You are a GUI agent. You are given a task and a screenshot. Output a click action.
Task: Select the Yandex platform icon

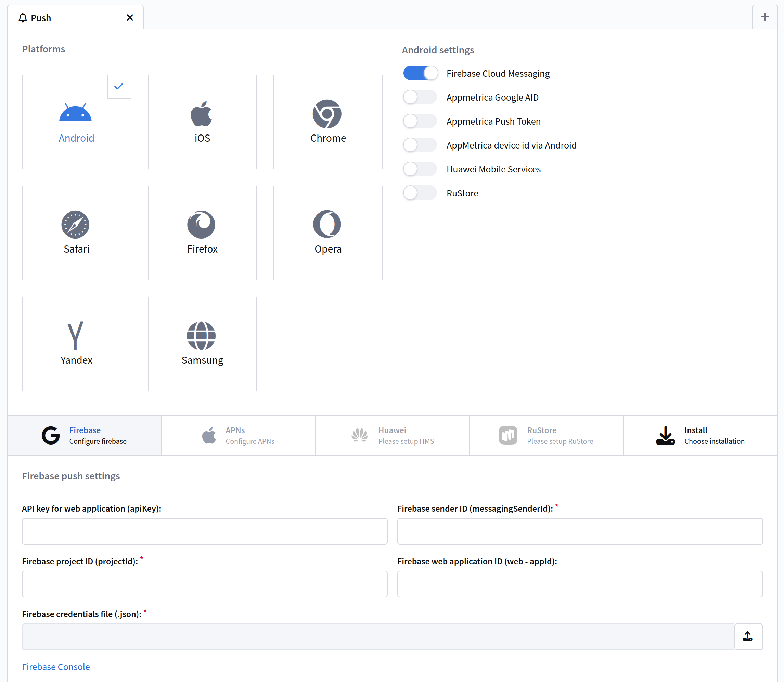coord(75,336)
